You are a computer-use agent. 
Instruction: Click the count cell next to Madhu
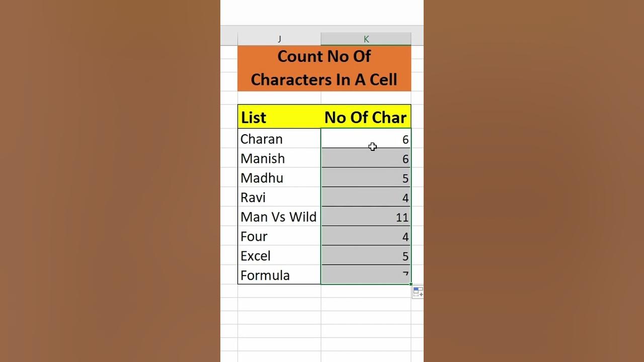[366, 178]
